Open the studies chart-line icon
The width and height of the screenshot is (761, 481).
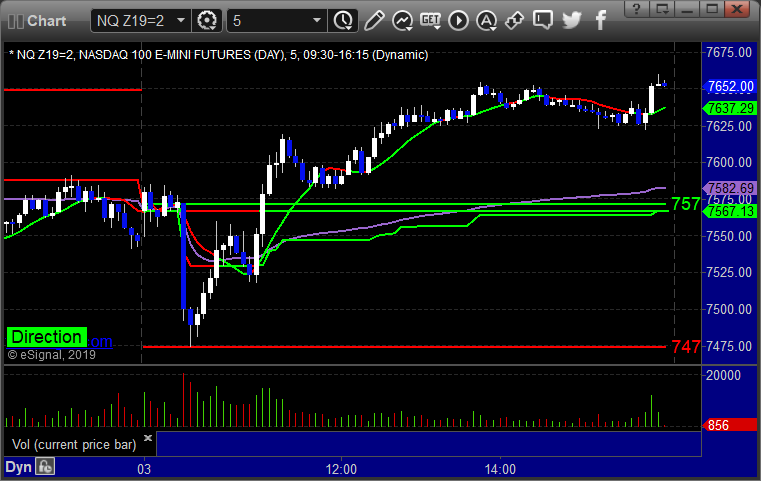(402, 21)
